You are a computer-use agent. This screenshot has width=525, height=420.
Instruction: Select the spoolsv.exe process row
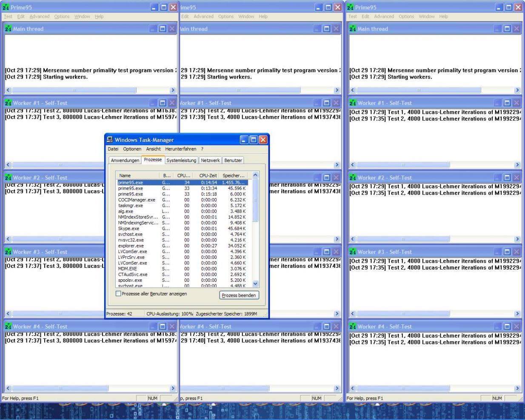(x=183, y=280)
